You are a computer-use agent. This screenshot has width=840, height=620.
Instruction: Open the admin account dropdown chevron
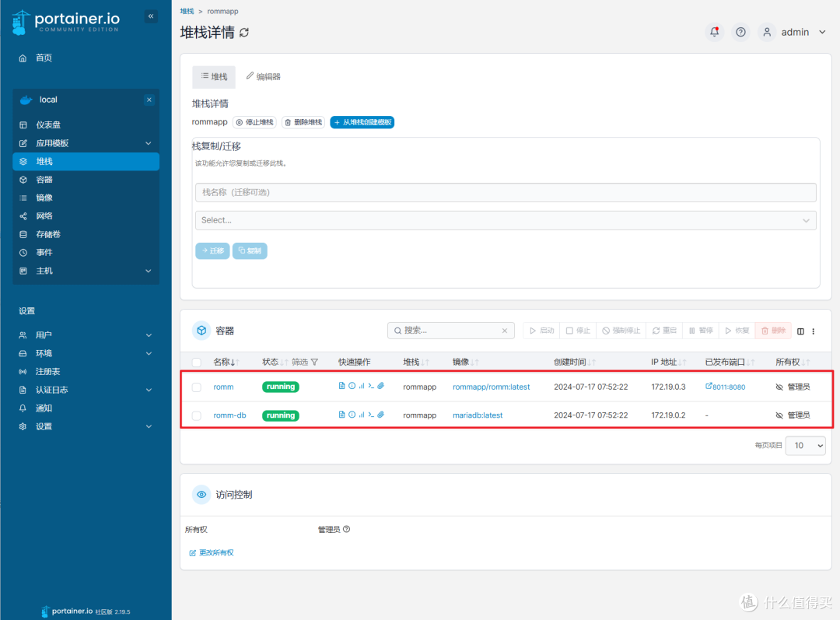click(x=822, y=32)
